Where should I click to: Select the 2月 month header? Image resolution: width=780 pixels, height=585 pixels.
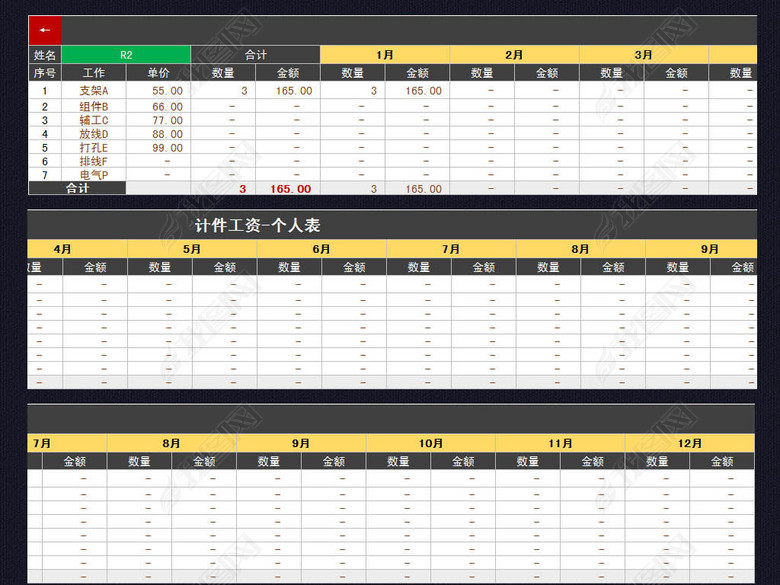(514, 55)
